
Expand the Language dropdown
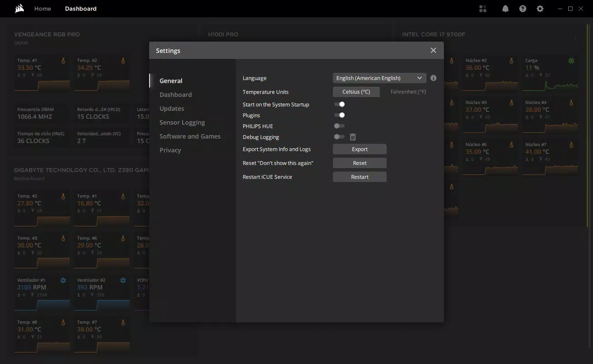click(380, 78)
